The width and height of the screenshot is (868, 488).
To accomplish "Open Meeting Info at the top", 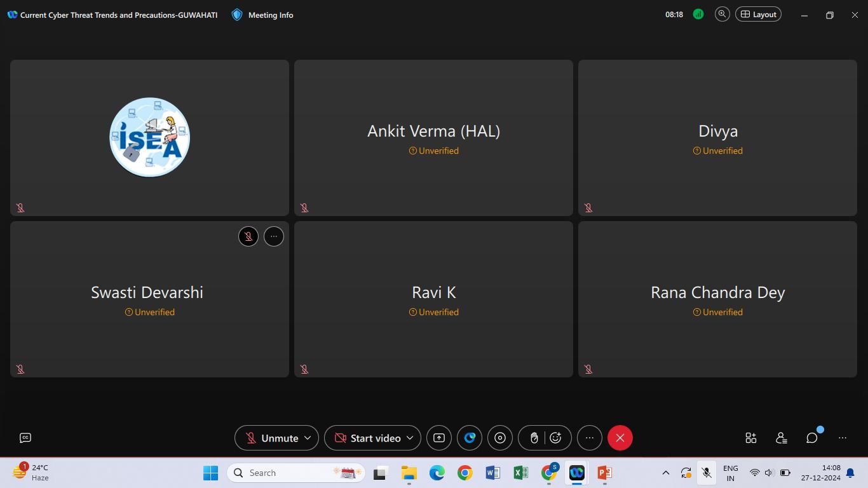I will pos(263,15).
